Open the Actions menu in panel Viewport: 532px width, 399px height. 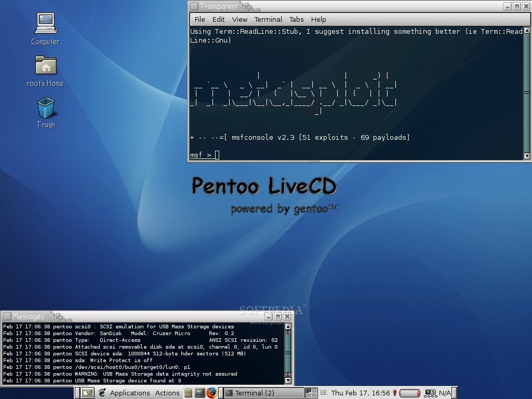(x=167, y=393)
